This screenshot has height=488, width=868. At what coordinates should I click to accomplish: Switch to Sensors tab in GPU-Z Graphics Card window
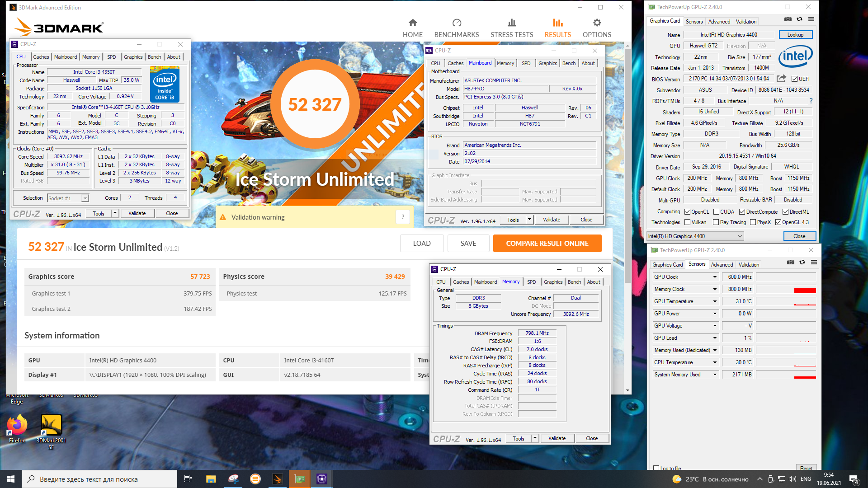pyautogui.click(x=694, y=22)
